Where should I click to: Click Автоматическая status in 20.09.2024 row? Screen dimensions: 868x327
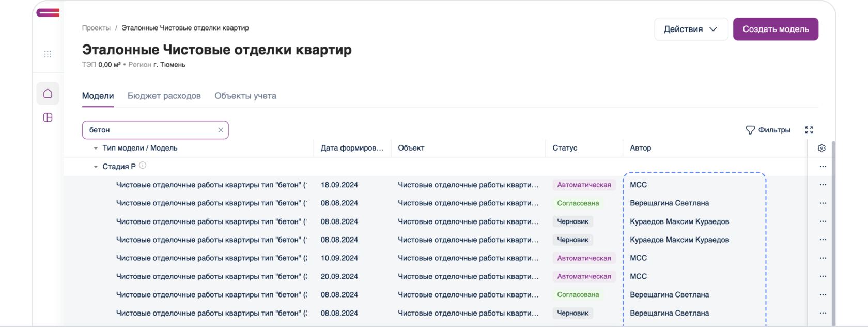pyautogui.click(x=584, y=276)
